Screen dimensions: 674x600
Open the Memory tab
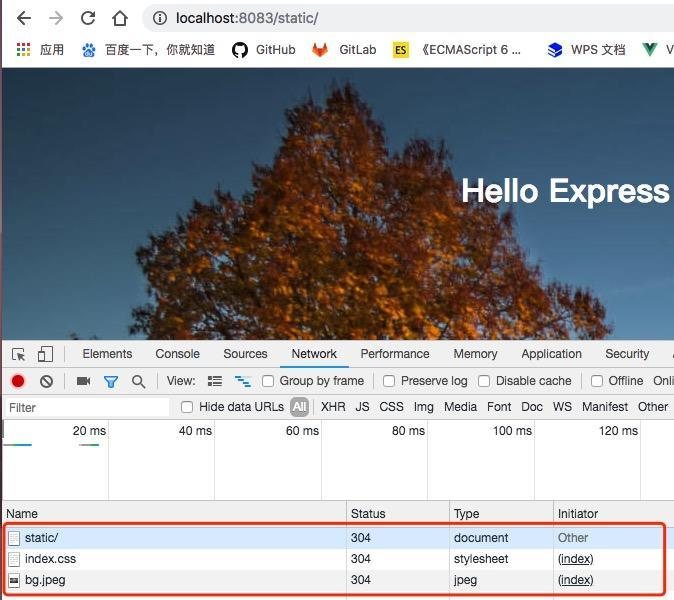point(475,354)
